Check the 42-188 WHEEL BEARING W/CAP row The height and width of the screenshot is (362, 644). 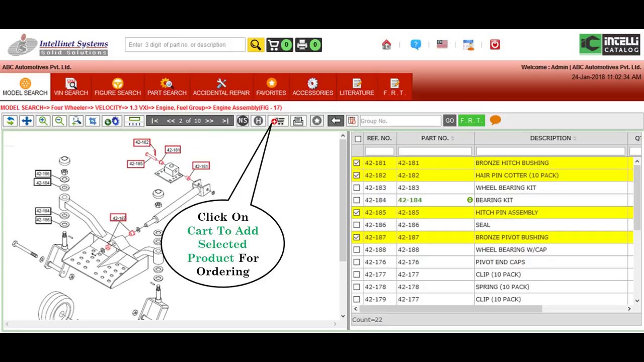tap(357, 250)
